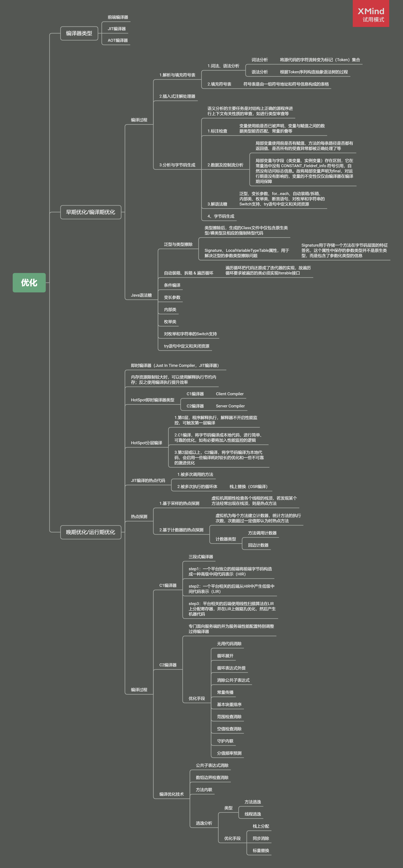Select the root node 优化

pyautogui.click(x=29, y=282)
